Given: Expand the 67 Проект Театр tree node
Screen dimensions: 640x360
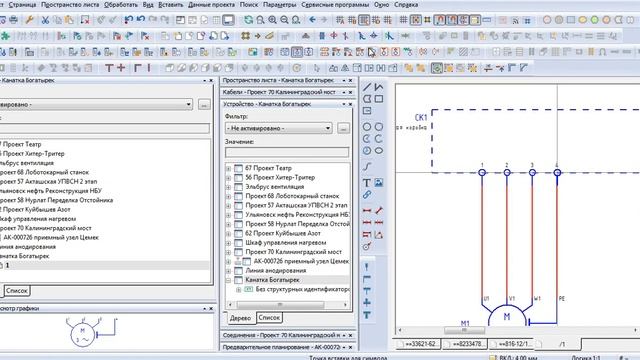Looking at the screenshot, I should coord(229,168).
